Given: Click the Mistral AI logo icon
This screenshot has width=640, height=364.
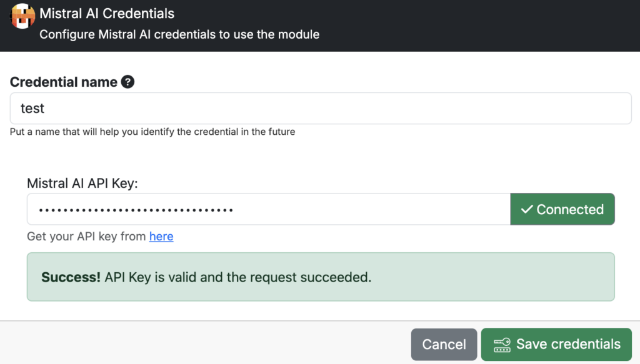Looking at the screenshot, I should click(22, 16).
